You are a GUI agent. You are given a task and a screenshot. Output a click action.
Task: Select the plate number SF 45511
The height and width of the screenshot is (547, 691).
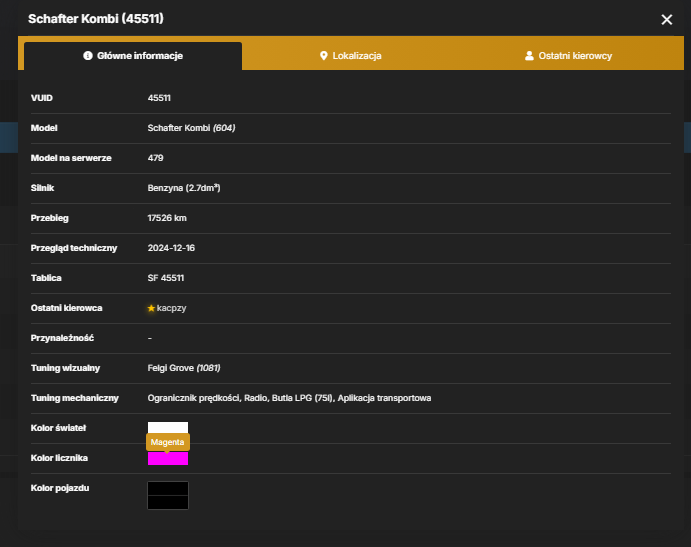[166, 278]
